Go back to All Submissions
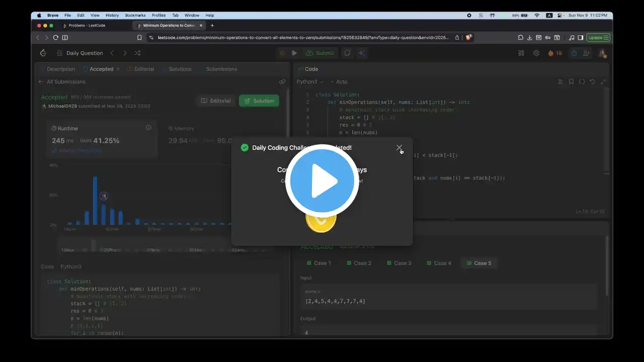644x362 pixels. [x=62, y=81]
